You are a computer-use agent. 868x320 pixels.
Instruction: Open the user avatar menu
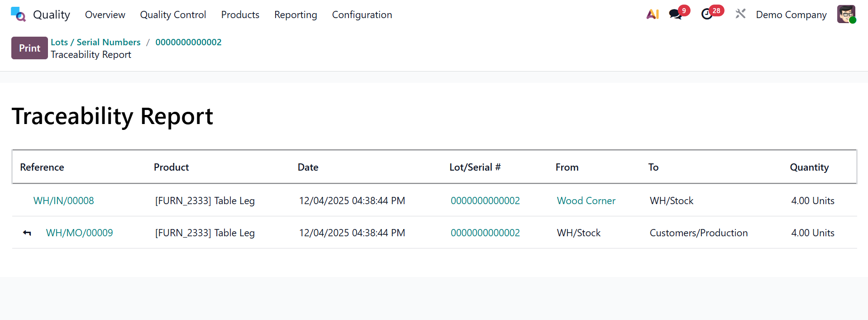click(x=846, y=14)
